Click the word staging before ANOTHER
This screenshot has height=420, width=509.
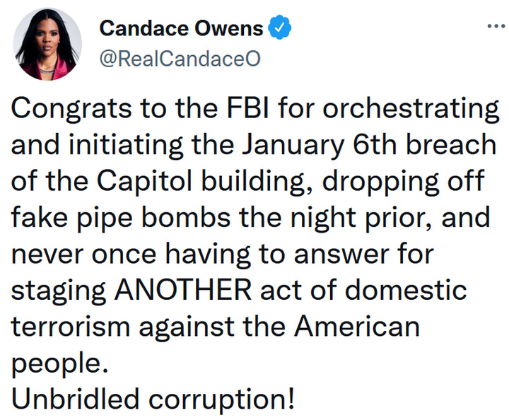point(59,291)
